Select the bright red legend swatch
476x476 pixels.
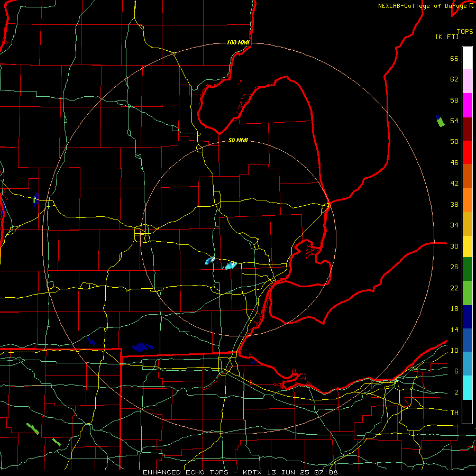[x=467, y=152]
